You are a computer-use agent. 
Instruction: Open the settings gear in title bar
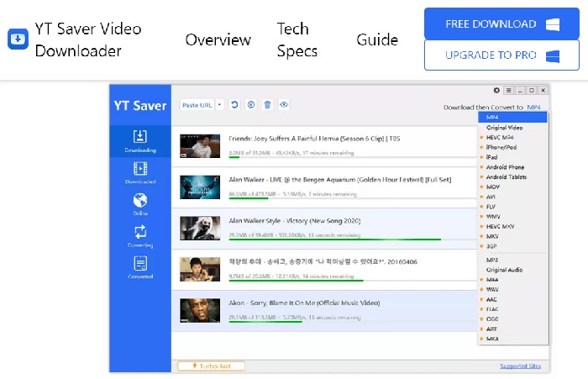pos(496,91)
